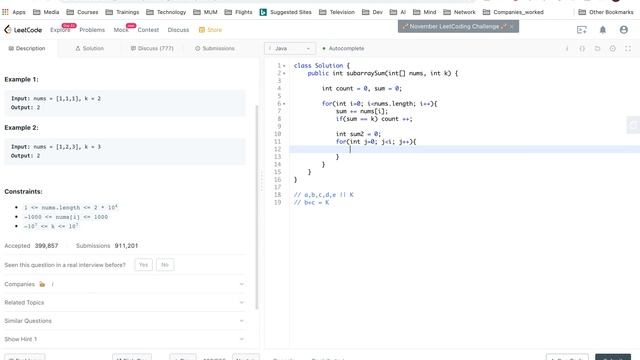
Task: Open the Flights bookmarks folder
Action: [238, 12]
